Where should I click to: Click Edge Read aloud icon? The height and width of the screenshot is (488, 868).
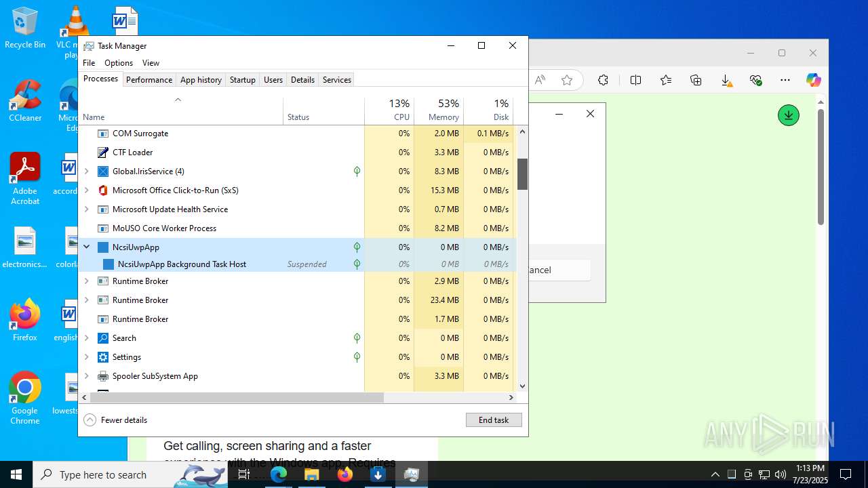pos(540,80)
